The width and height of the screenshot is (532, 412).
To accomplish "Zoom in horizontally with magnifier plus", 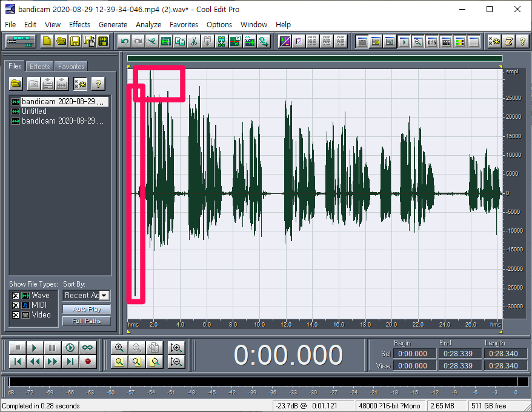I will [x=119, y=348].
